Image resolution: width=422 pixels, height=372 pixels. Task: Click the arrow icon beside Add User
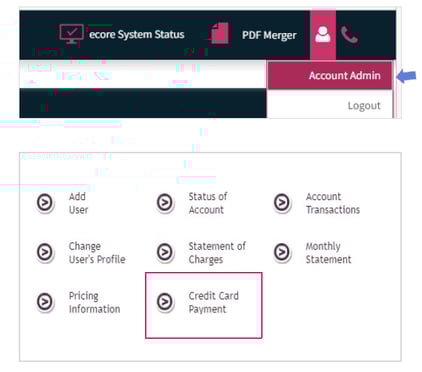click(45, 202)
